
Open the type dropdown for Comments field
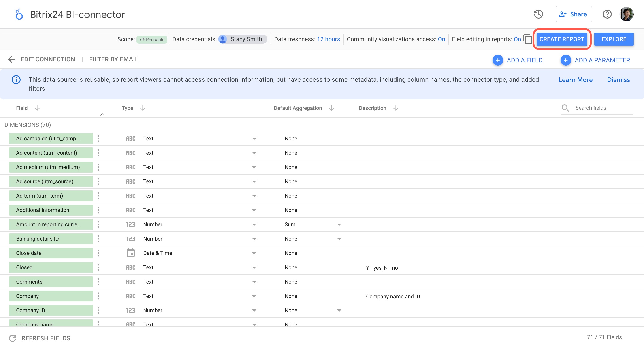pyautogui.click(x=254, y=282)
